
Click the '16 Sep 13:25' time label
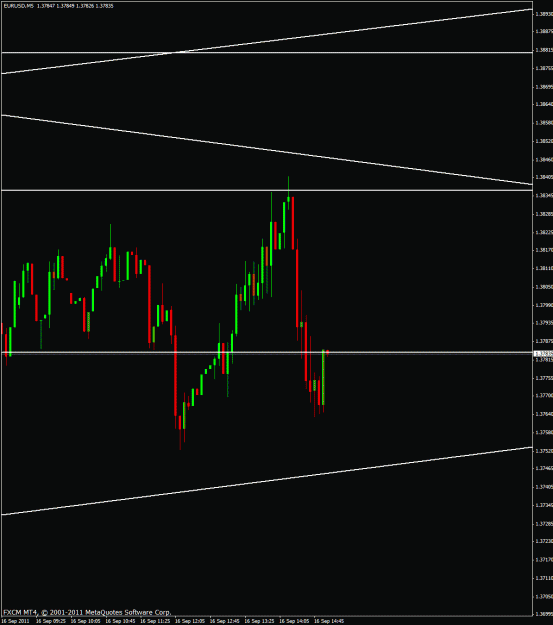point(259,621)
